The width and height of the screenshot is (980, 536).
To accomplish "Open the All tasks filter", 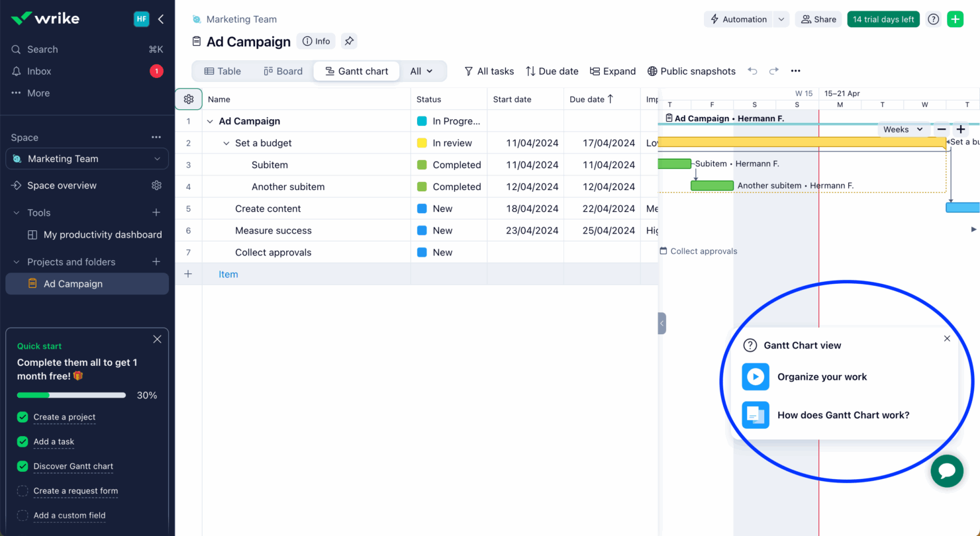I will (x=489, y=71).
